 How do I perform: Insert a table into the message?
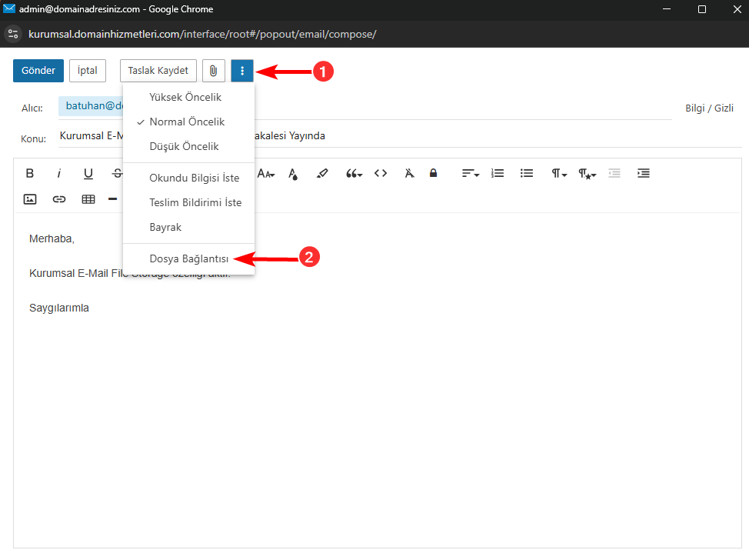(x=88, y=199)
